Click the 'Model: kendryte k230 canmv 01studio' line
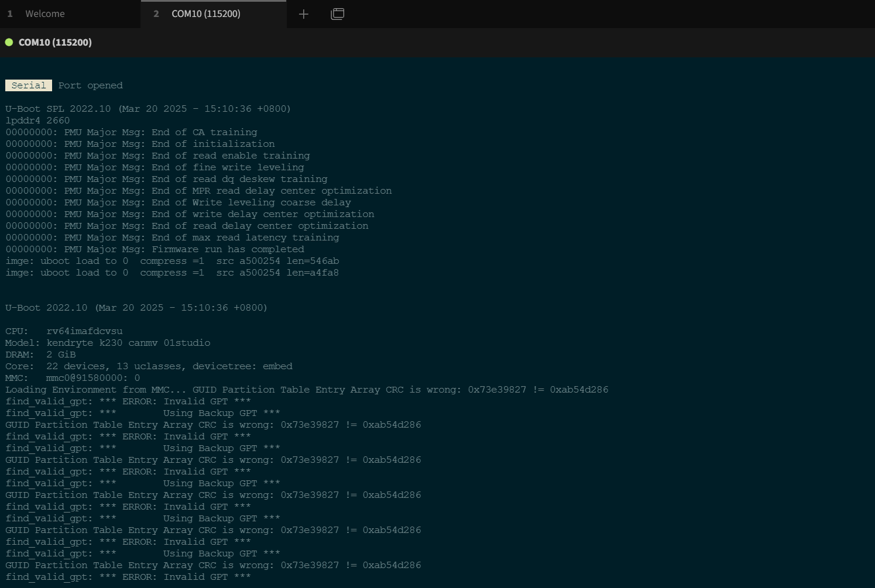 pos(108,343)
